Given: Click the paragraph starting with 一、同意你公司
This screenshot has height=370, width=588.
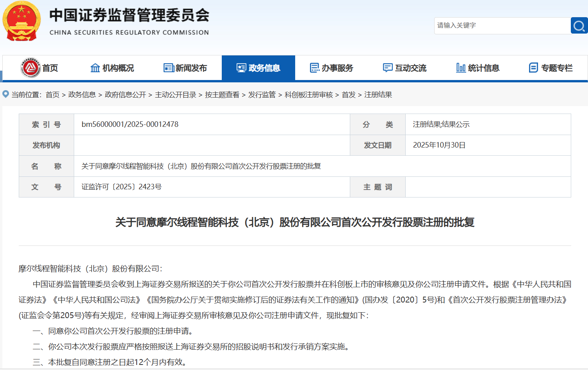Looking at the screenshot, I should pos(113,331).
